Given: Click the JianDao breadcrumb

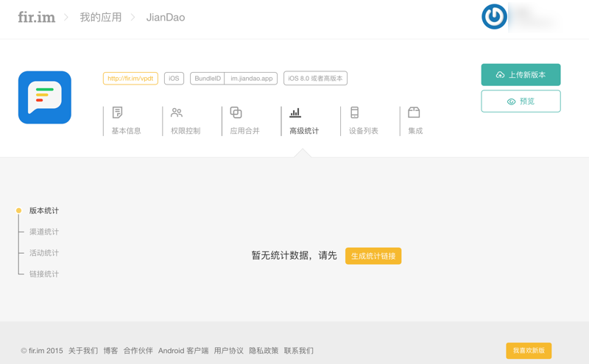Looking at the screenshot, I should click(165, 17).
